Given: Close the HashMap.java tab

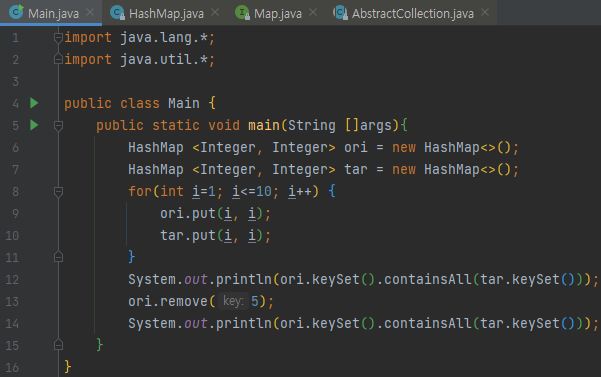Looking at the screenshot, I should 215,12.
